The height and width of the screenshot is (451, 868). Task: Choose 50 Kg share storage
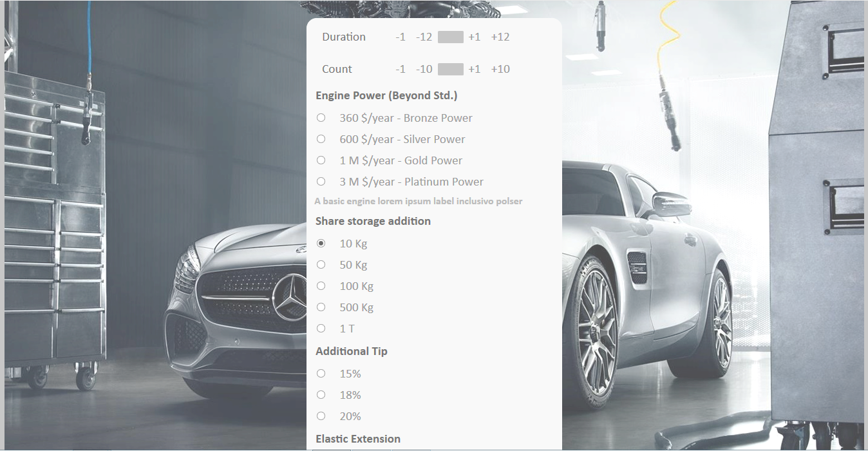point(321,264)
